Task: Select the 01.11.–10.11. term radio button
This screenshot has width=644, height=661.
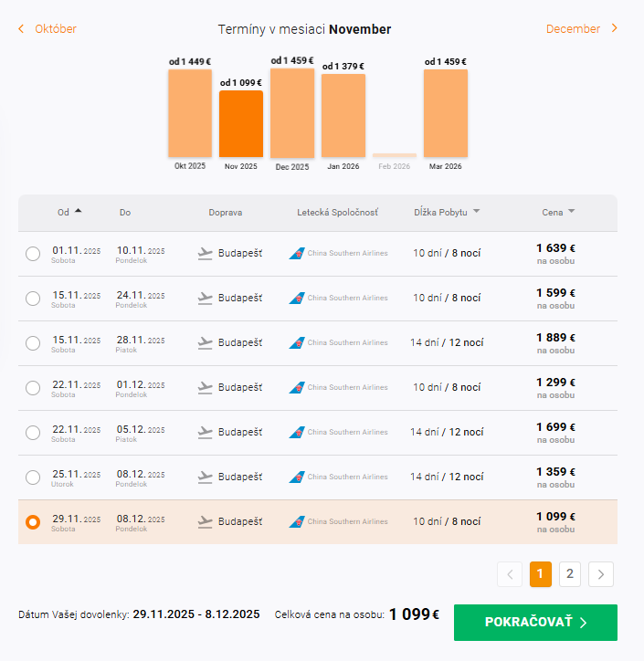Action: click(33, 254)
